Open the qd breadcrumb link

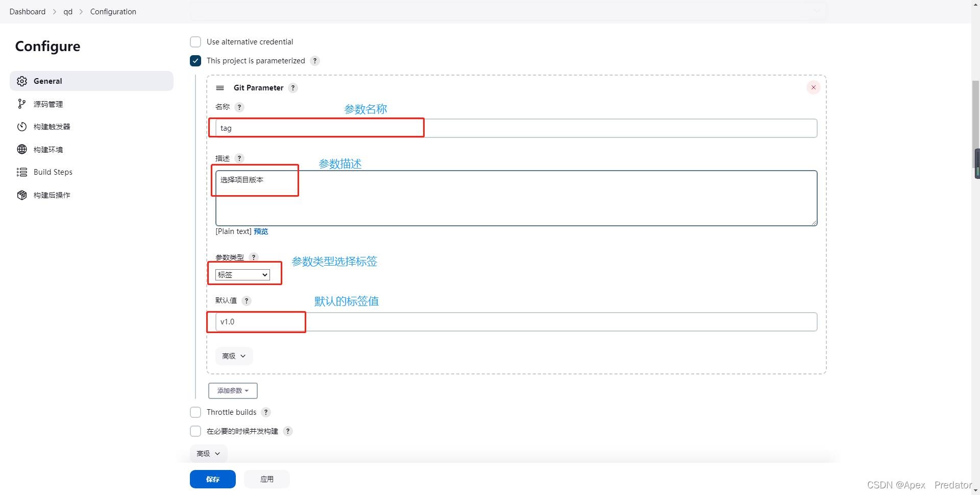[68, 12]
